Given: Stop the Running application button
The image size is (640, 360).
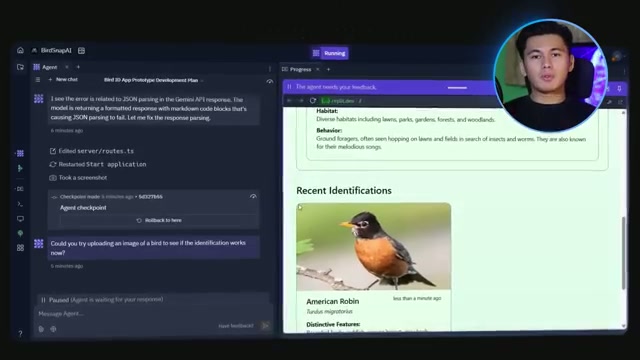Looking at the screenshot, I should point(330,53).
